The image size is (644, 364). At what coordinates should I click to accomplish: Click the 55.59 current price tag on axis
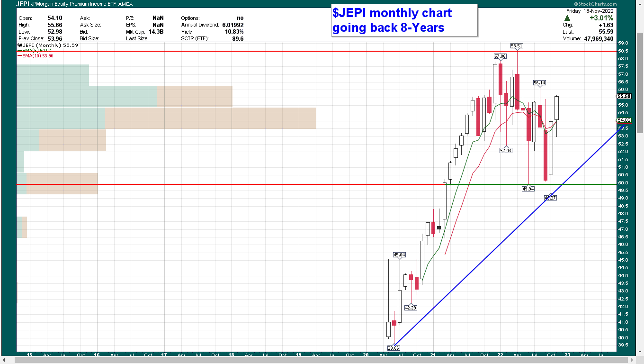[x=624, y=96]
